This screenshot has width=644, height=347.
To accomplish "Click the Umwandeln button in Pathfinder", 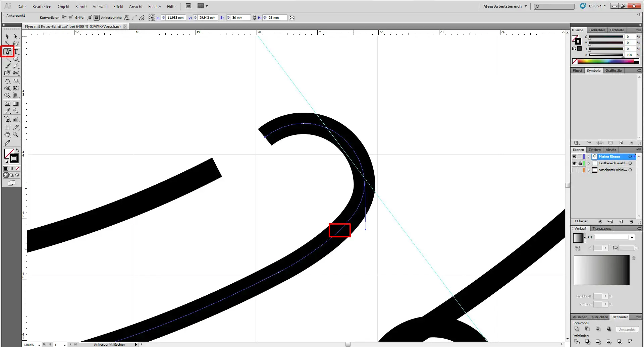I will coord(627,329).
